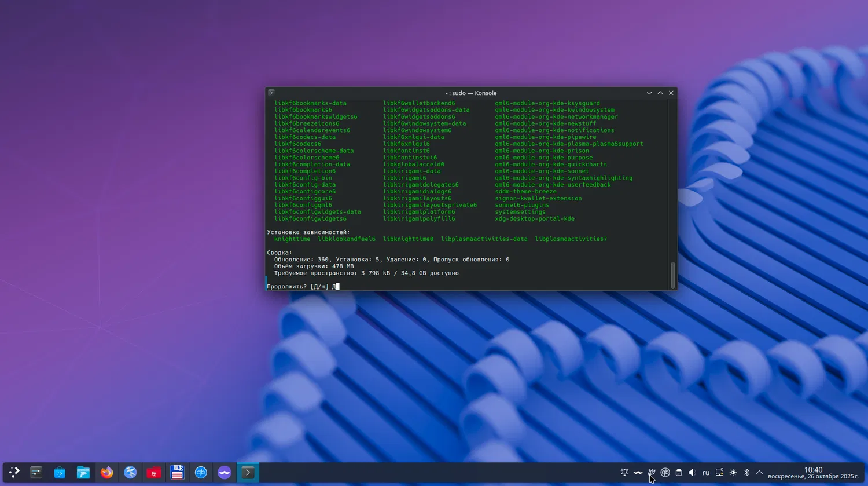
Task: Launch the Discover software store
Action: click(x=60, y=473)
